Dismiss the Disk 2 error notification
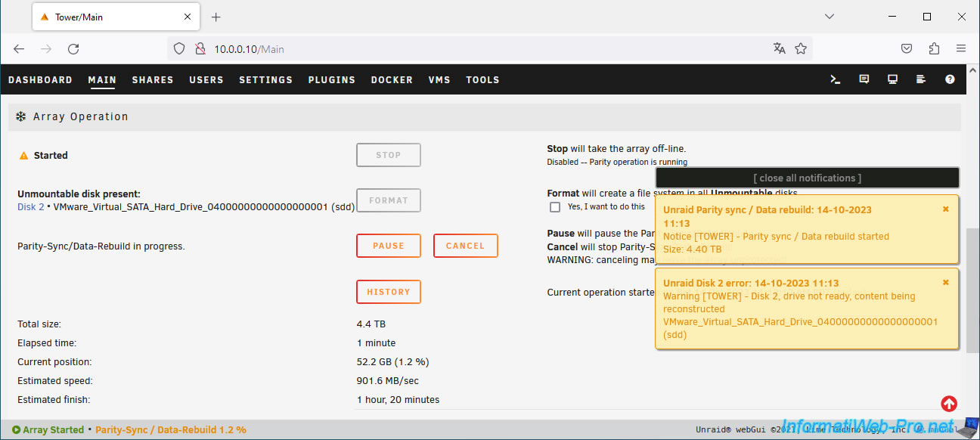 pyautogui.click(x=945, y=283)
